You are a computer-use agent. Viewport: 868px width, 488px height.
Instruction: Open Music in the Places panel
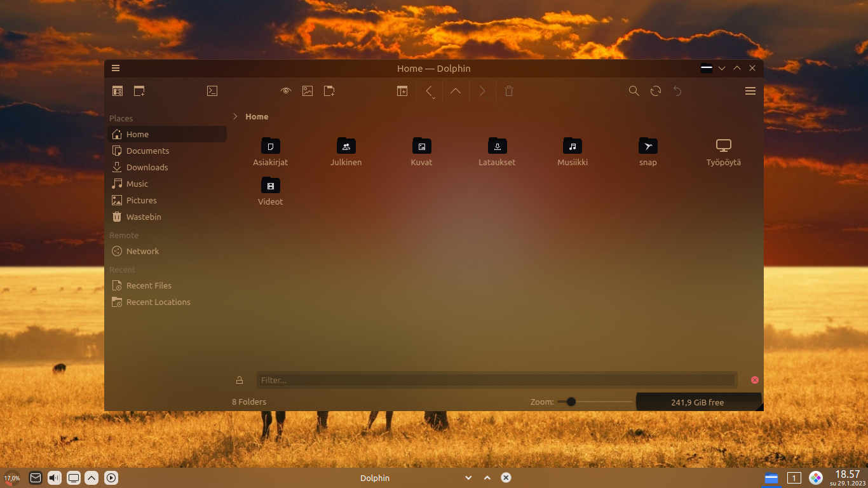tap(167, 184)
